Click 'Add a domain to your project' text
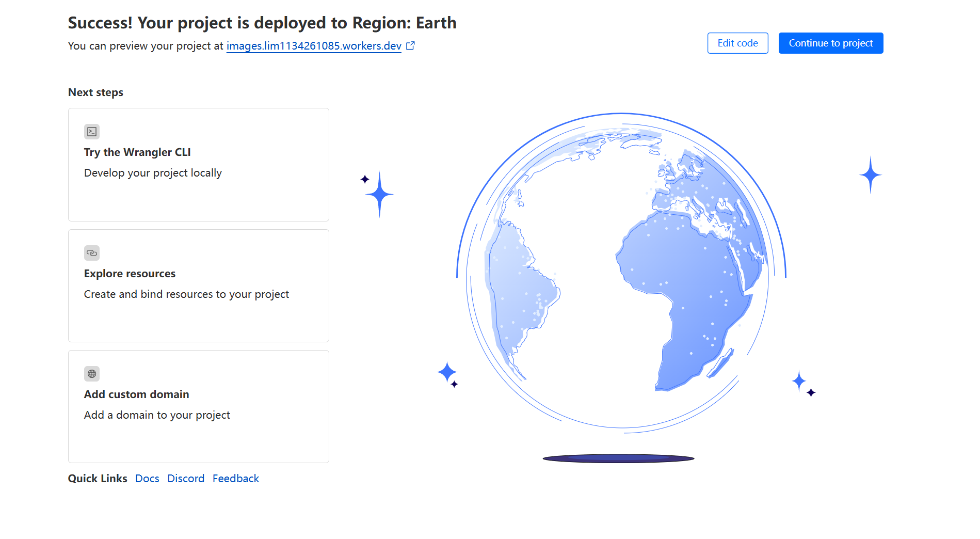Image resolution: width=980 pixels, height=539 pixels. point(157,415)
